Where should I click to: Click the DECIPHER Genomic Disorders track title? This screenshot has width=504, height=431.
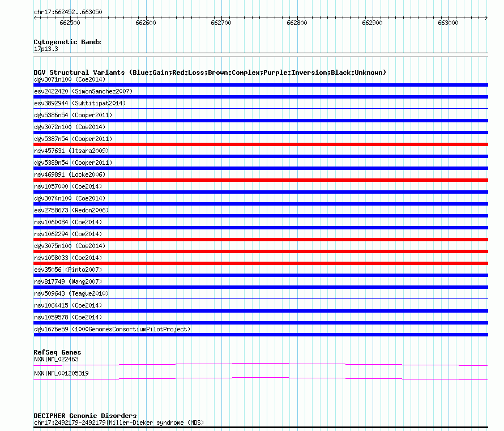[x=85, y=416]
